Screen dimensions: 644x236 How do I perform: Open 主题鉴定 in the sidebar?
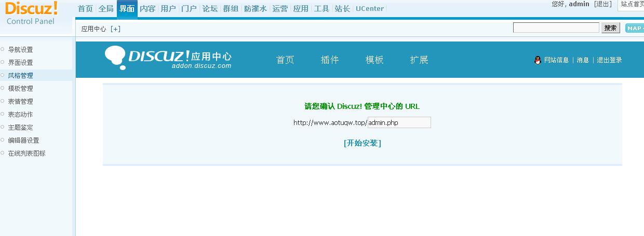pos(20,128)
